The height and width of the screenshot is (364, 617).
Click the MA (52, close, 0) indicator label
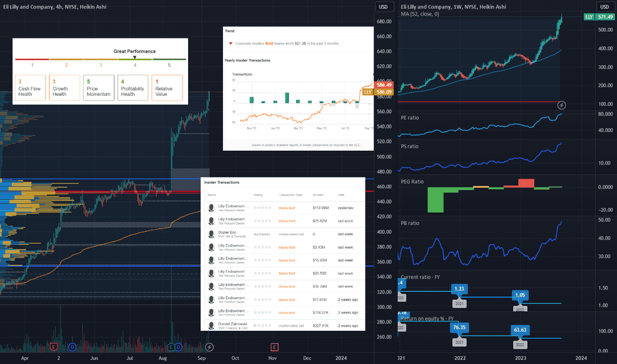[420, 14]
